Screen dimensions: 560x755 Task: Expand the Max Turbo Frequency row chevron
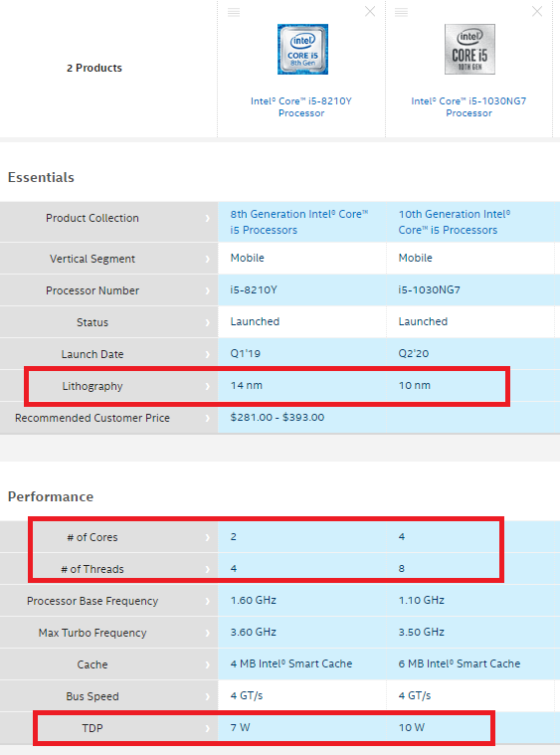208,633
